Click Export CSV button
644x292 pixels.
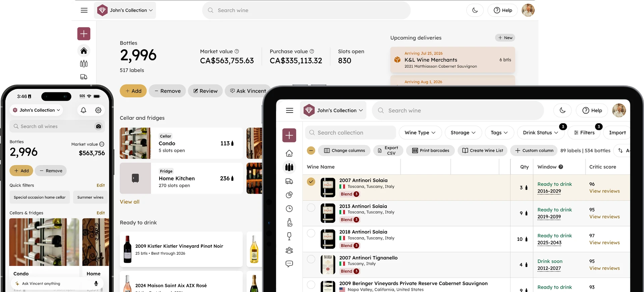tap(388, 151)
